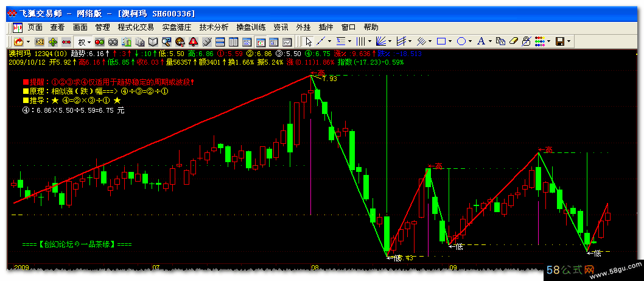Click the red horizontal double-arrow icon
The image size is (644, 281).
tap(66, 41)
